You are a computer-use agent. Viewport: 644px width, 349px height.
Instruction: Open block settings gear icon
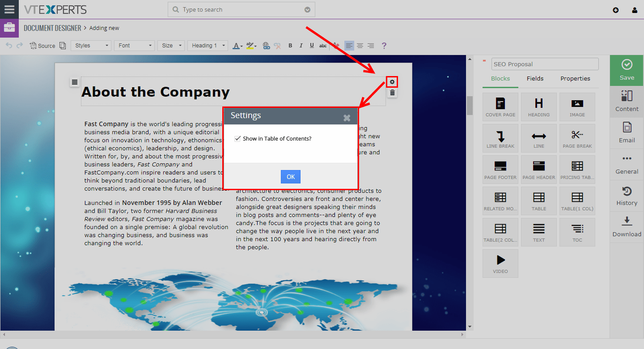tap(392, 81)
